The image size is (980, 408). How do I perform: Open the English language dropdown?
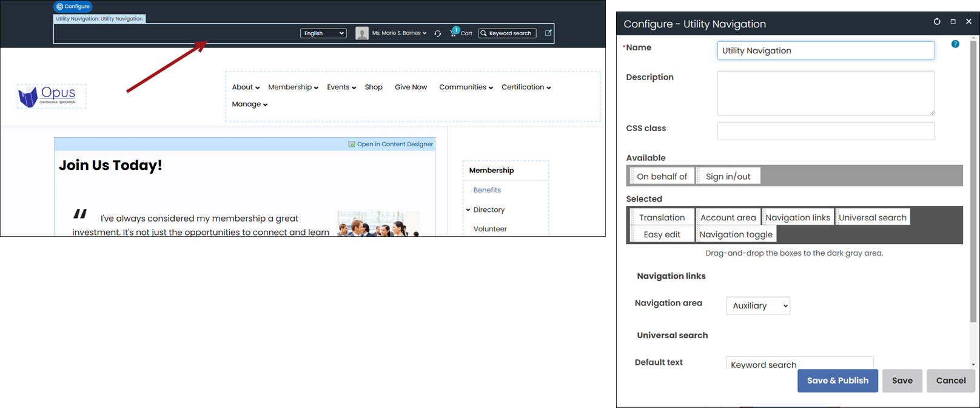[x=323, y=33]
